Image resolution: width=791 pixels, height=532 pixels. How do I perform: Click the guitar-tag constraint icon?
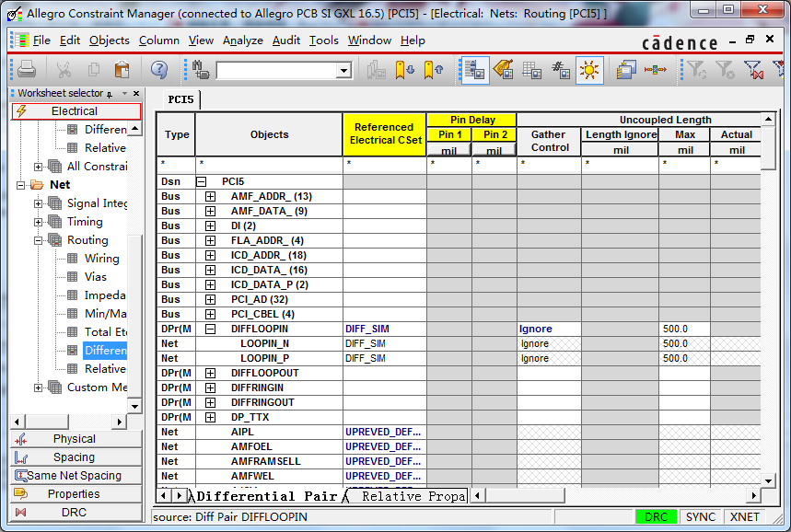point(503,70)
